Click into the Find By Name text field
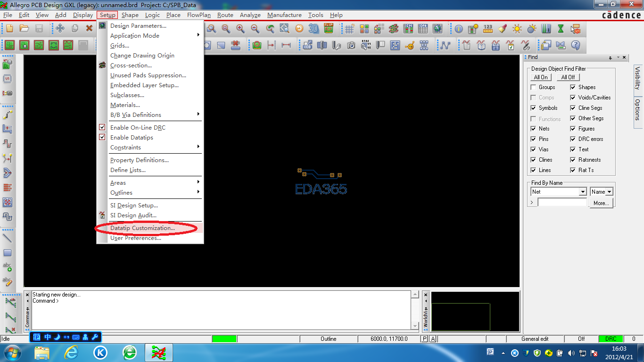This screenshot has width=644, height=362. [x=562, y=202]
